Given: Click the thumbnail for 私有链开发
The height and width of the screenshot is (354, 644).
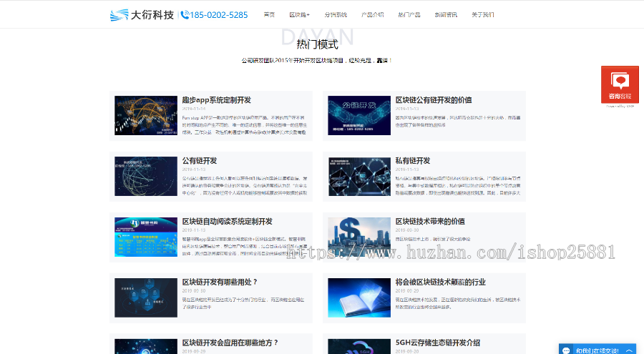Looking at the screenshot, I should tap(359, 176).
